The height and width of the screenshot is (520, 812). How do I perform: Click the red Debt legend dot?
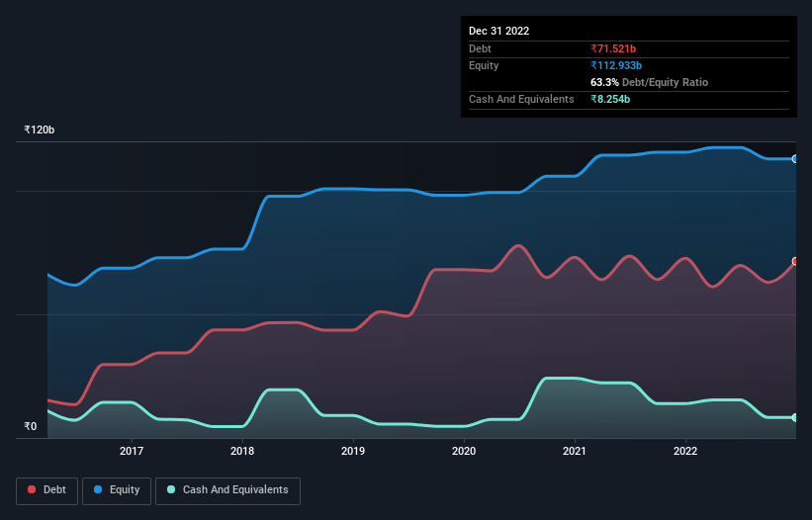(x=32, y=489)
